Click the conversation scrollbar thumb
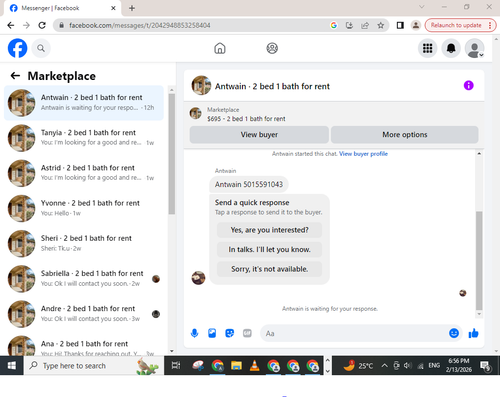500x397 pixels. [479, 261]
